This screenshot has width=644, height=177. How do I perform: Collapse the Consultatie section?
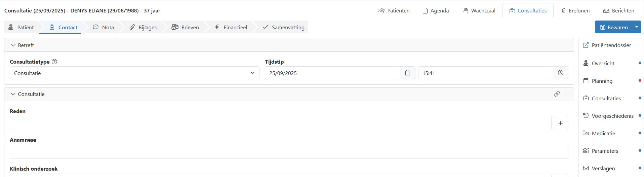13,94
